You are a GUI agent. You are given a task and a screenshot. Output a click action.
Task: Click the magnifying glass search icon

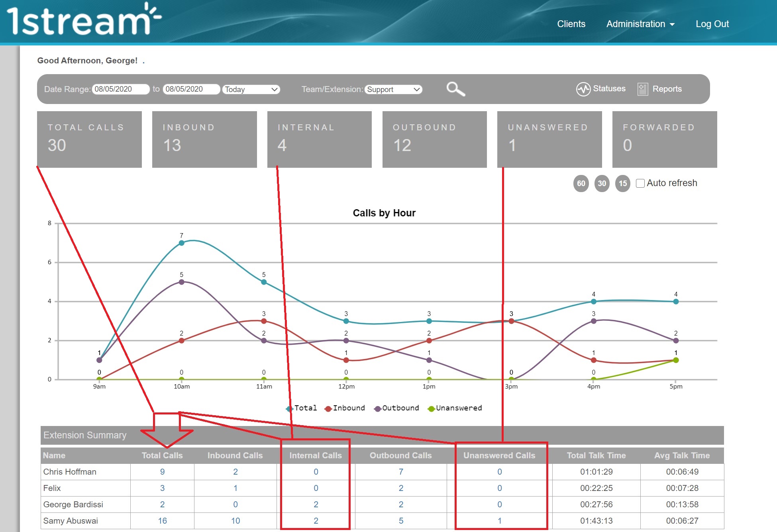coord(456,89)
